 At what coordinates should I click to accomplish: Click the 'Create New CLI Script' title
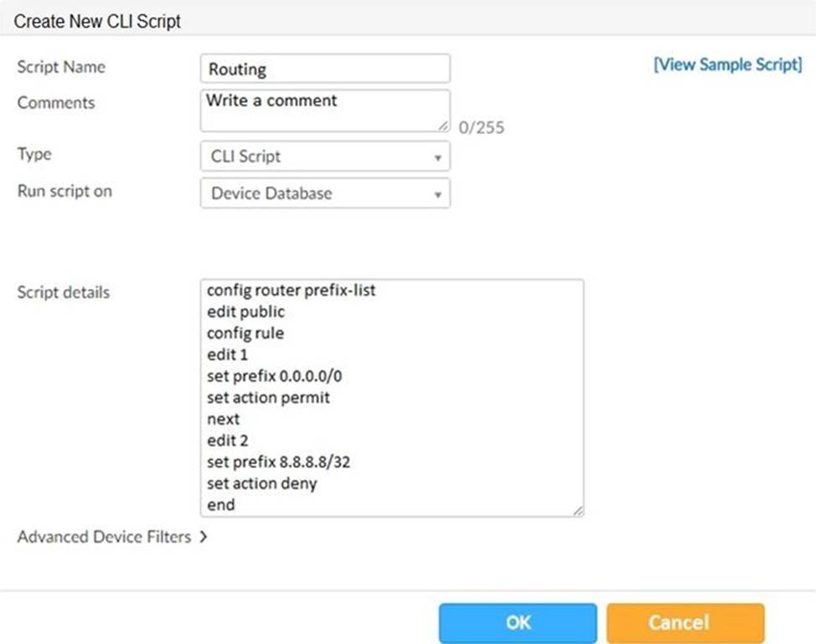[x=98, y=21]
